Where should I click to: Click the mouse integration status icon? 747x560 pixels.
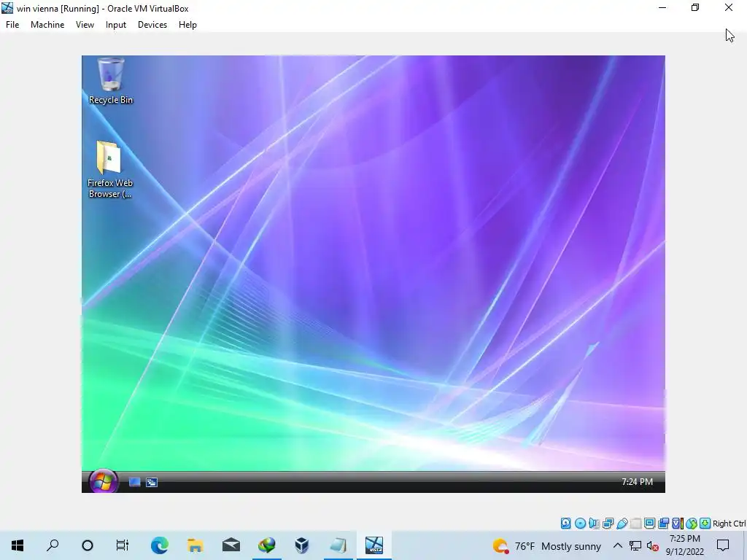692,524
